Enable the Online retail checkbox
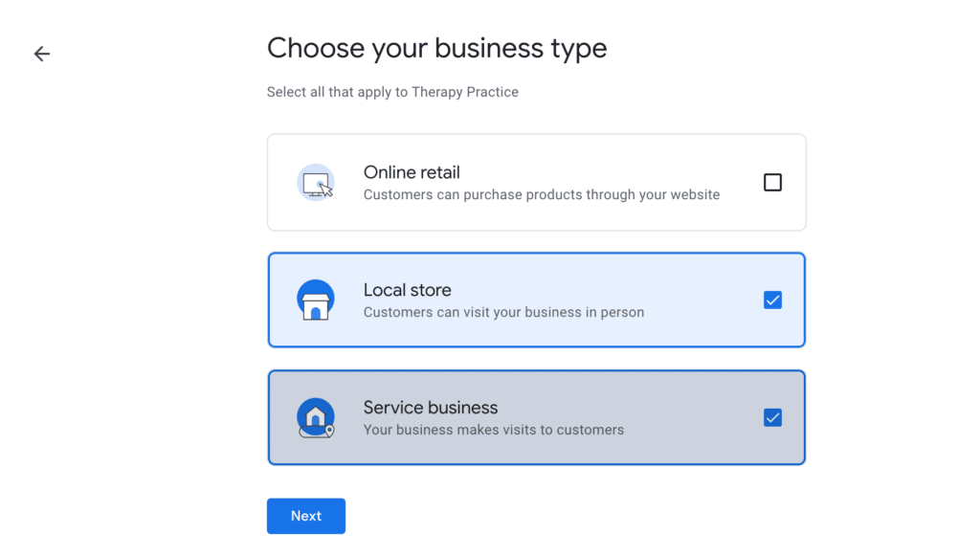The image size is (980, 557). click(x=772, y=182)
